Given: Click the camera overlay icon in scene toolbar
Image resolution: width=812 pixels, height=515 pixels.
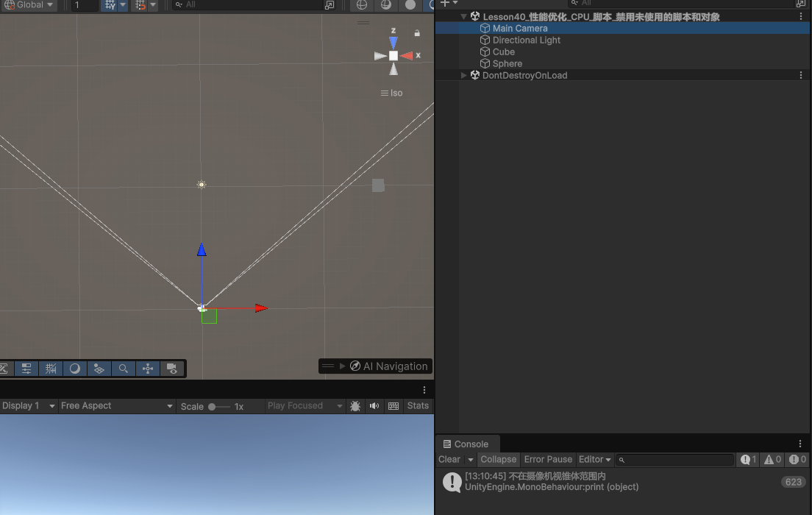Looking at the screenshot, I should (x=171, y=369).
